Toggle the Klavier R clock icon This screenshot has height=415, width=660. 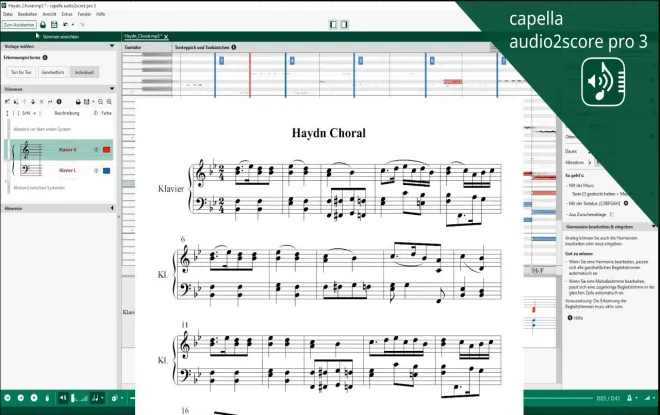click(96, 149)
